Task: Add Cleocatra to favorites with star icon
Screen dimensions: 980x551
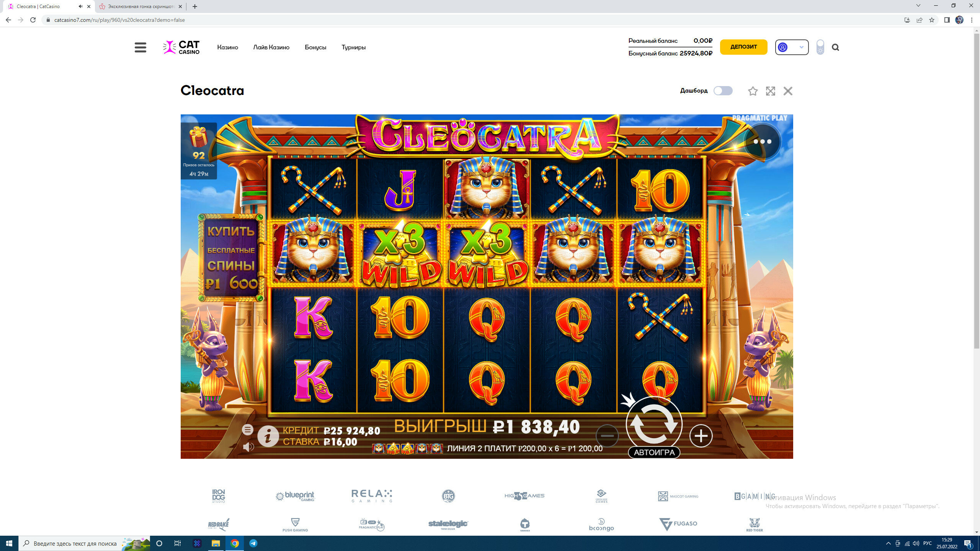Action: 753,91
